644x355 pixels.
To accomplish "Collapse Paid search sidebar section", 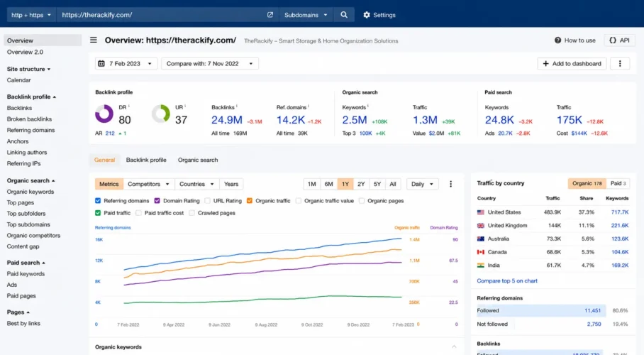I will [x=26, y=263].
